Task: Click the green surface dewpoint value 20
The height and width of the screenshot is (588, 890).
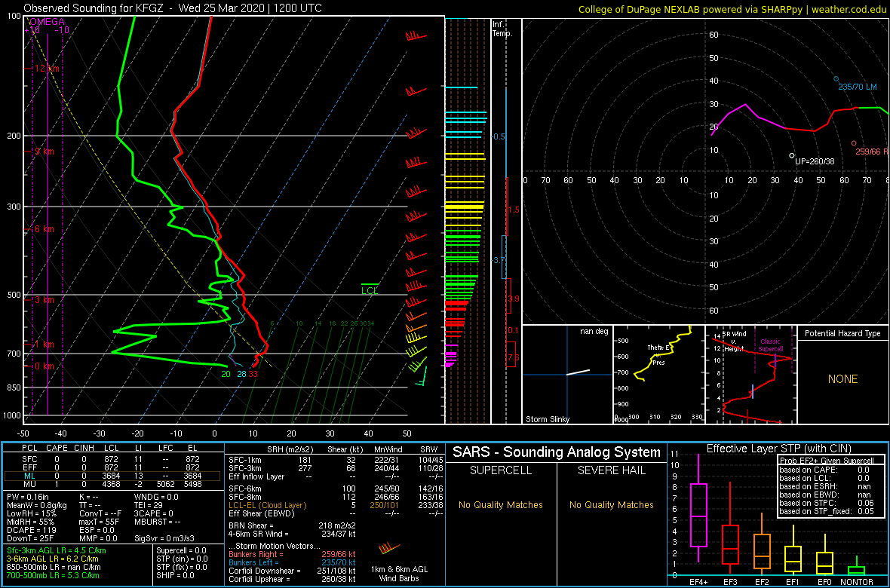Action: [x=226, y=373]
